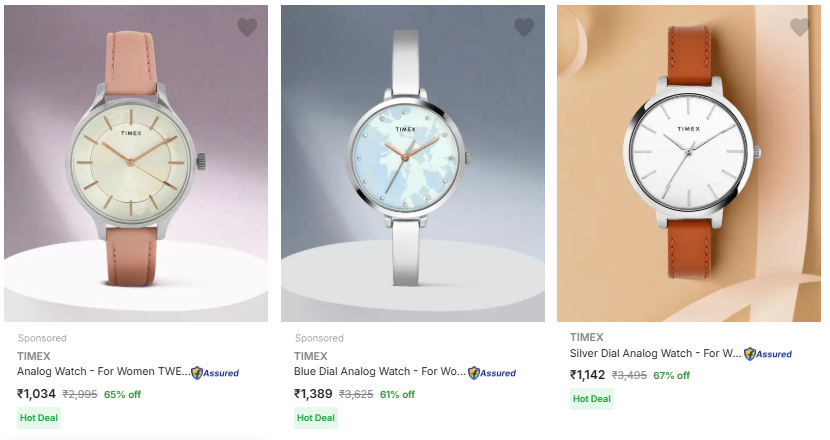Image resolution: width=830 pixels, height=440 pixels.
Task: Click Assured badge on blue dial watch
Action: (492, 373)
